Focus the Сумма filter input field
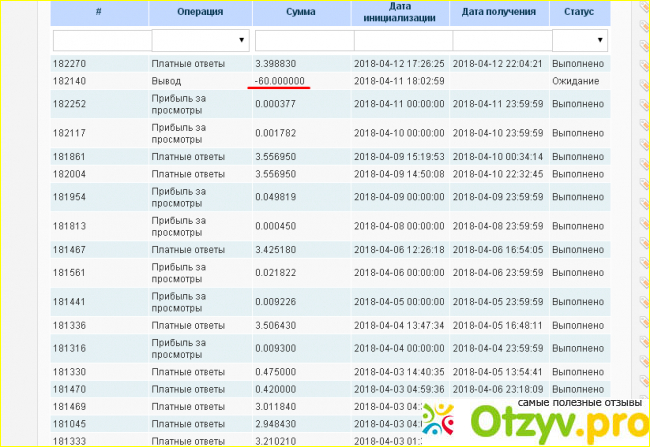Image resolution: width=650 pixels, height=447 pixels. click(304, 40)
